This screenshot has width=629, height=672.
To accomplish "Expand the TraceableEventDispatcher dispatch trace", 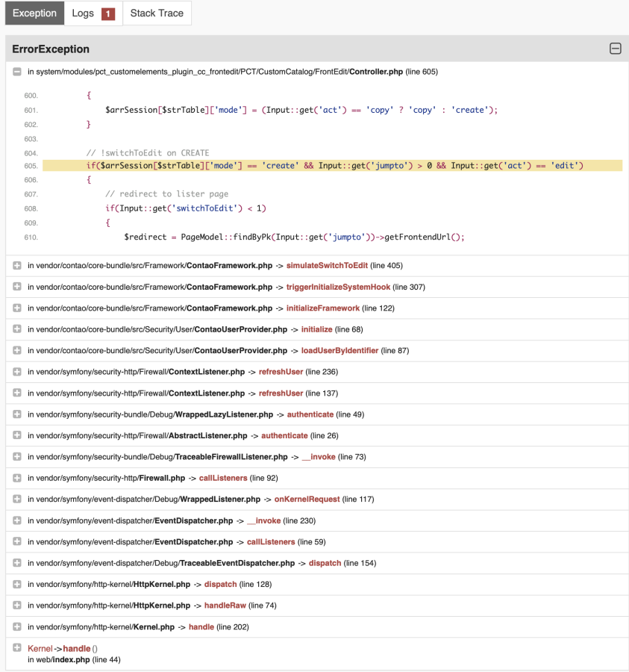I will (17, 563).
